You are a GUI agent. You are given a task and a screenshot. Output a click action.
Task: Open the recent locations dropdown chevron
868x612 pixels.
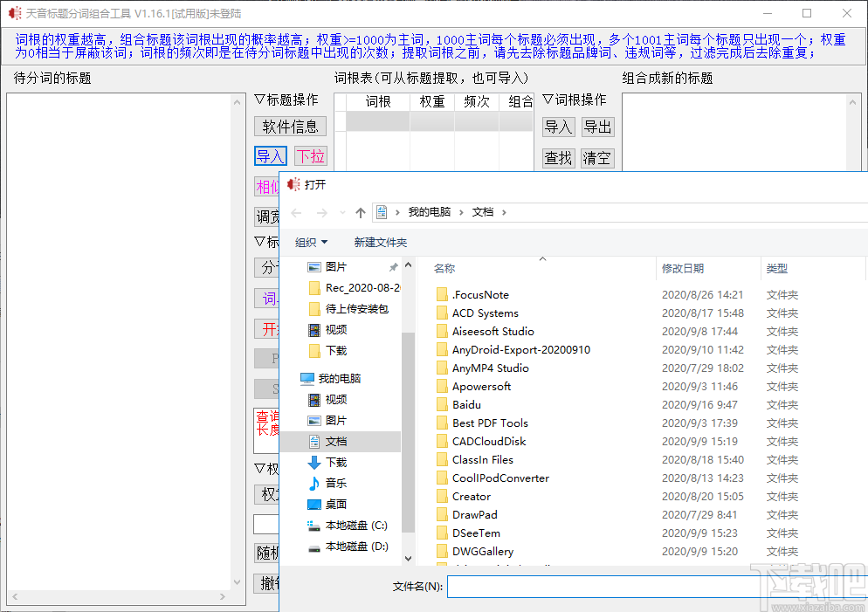(342, 213)
